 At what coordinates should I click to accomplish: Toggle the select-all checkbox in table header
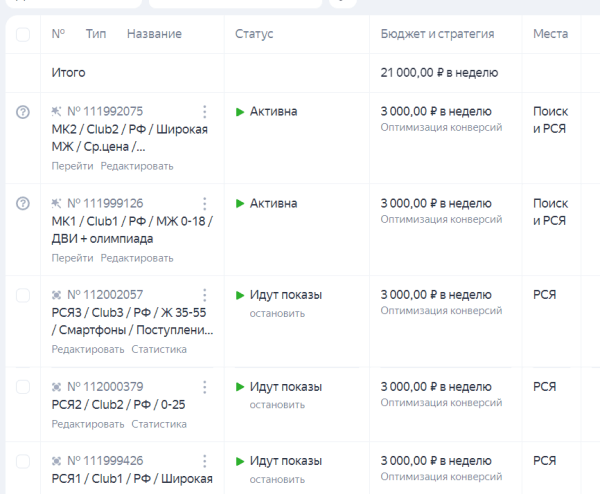[23, 34]
